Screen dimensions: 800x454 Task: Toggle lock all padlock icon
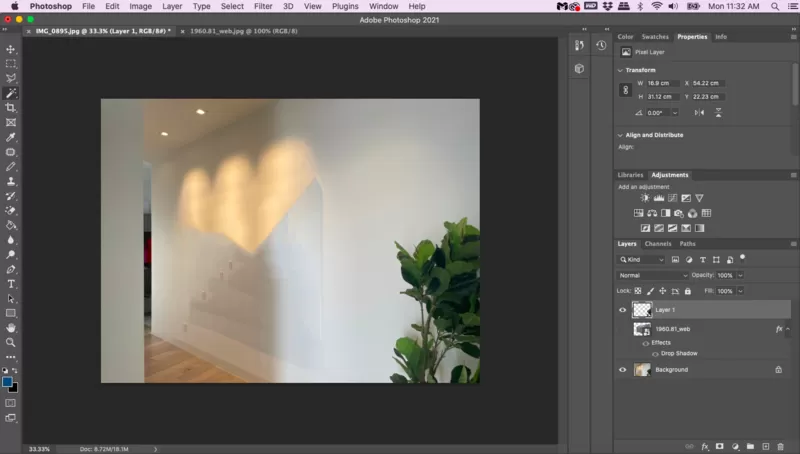pos(688,291)
